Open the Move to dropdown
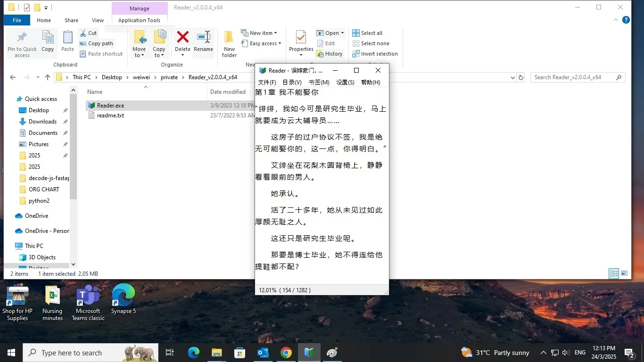Viewport: 644px width, 362px height. point(139,55)
